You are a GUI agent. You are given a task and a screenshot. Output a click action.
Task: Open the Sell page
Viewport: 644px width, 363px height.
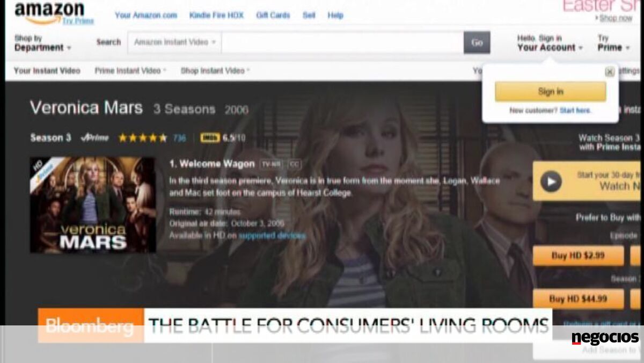tap(309, 16)
